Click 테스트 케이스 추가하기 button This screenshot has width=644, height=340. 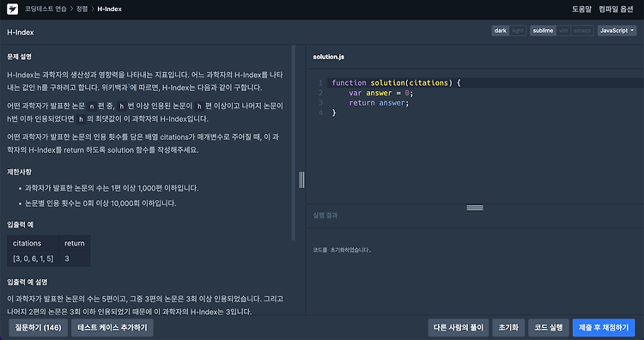tap(112, 328)
